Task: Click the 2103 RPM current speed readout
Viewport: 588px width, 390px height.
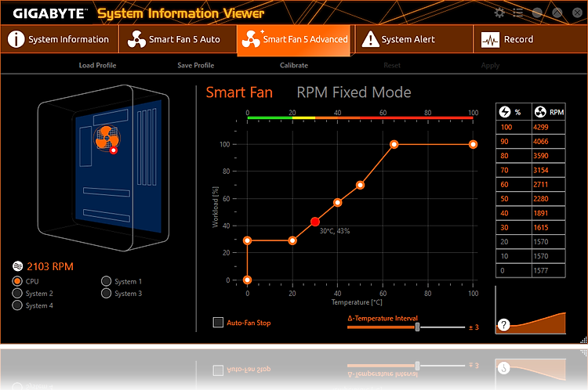Action: [x=50, y=266]
